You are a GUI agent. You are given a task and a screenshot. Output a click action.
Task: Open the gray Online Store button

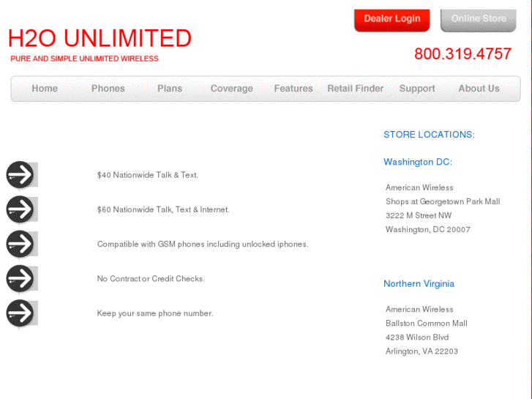(x=479, y=20)
